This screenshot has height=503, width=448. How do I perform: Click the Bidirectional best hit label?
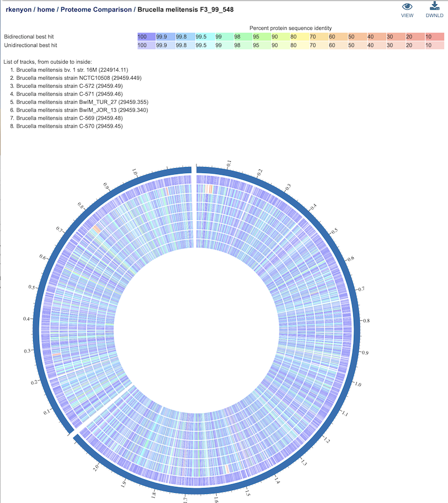pos(29,36)
